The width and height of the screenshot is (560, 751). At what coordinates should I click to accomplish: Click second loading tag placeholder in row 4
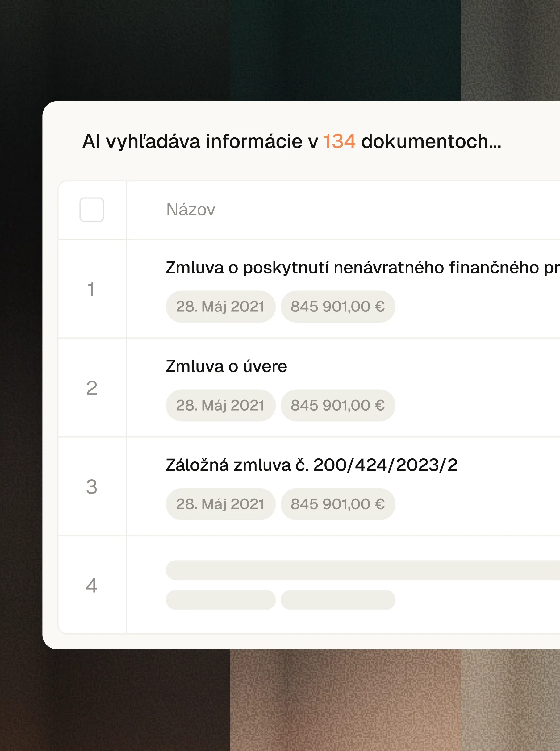point(338,599)
